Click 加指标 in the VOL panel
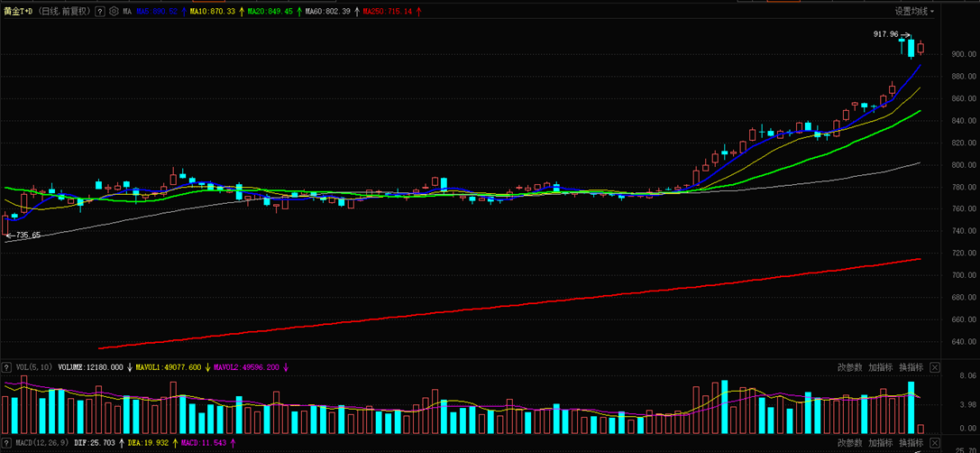980x453 pixels. 881,367
